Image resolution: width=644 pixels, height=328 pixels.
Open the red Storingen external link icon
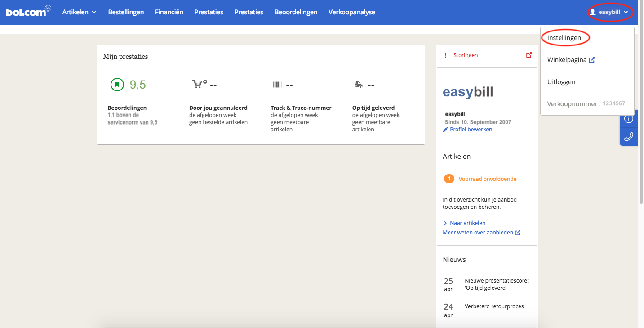pyautogui.click(x=529, y=55)
